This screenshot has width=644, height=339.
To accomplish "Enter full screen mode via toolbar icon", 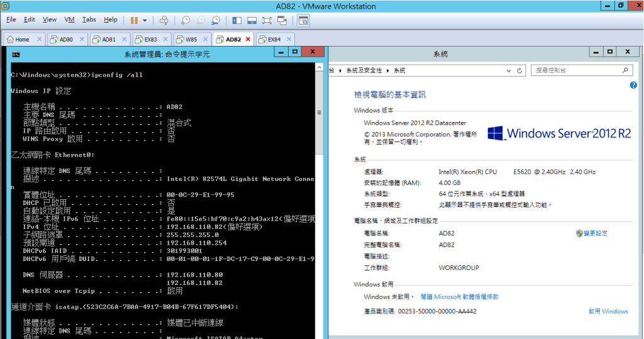I will pyautogui.click(x=266, y=20).
